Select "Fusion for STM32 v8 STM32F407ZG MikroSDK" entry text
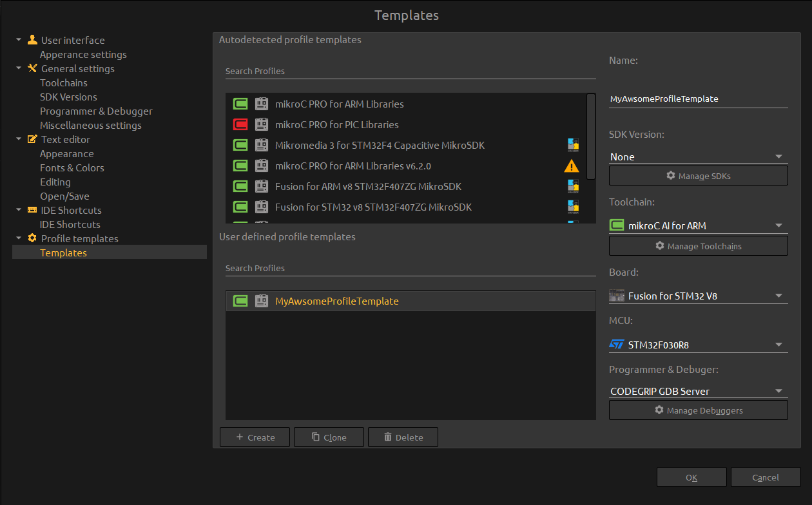This screenshot has height=505, width=812. coord(373,207)
